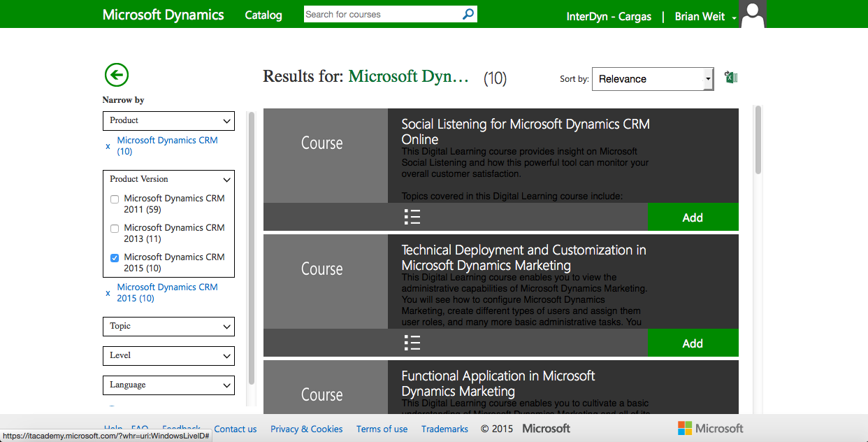
Task: Open the Terms of use link
Action: [382, 429]
